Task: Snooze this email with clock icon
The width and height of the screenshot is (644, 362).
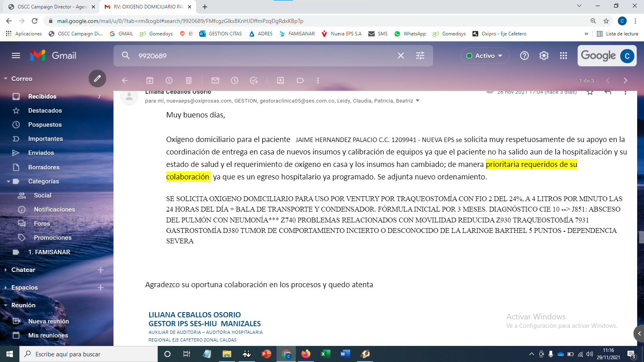Action: [235, 80]
